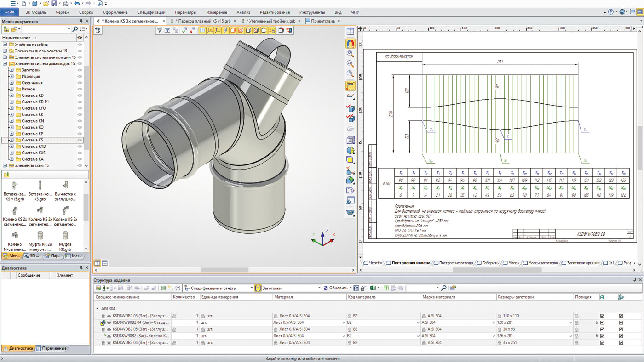Collapse AISI 304 group in structure table
Screen dimensions: 644x362
[97, 309]
